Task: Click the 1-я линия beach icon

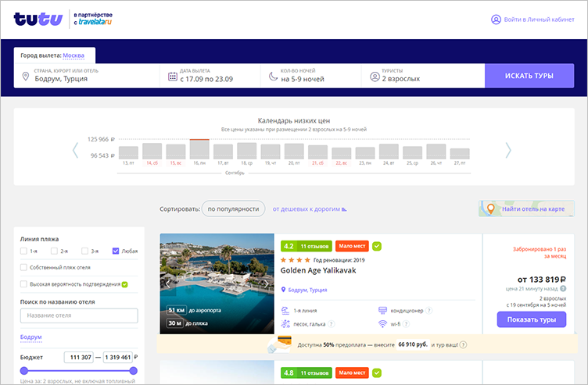Action: [285, 311]
